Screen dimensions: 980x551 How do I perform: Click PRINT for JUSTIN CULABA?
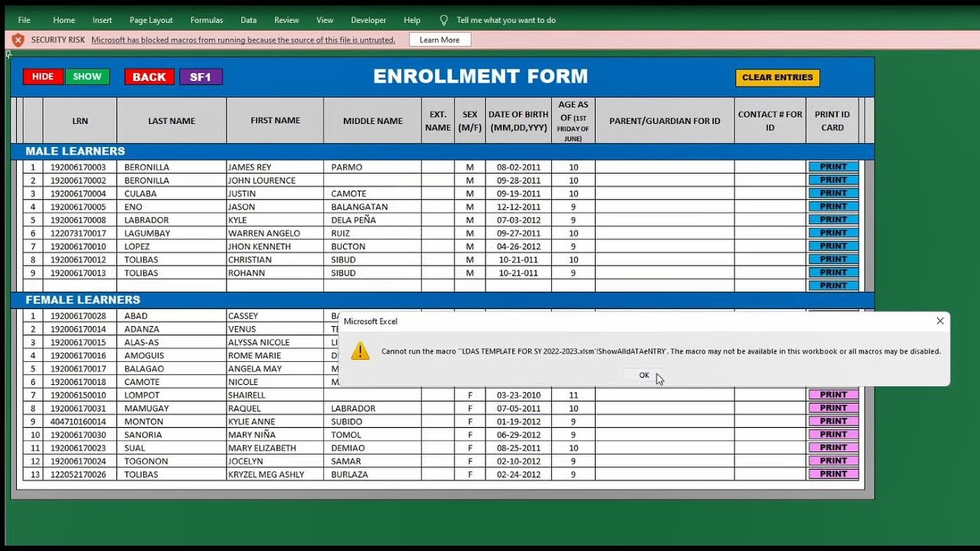click(x=833, y=193)
